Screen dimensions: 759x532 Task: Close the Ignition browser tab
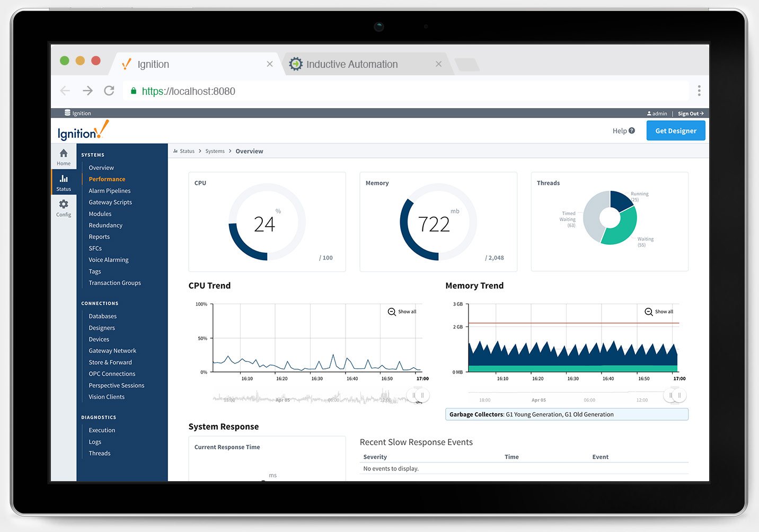(270, 64)
